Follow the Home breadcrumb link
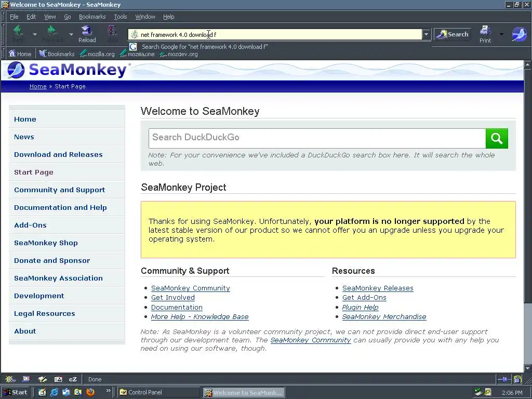This screenshot has width=532, height=399. (x=38, y=86)
